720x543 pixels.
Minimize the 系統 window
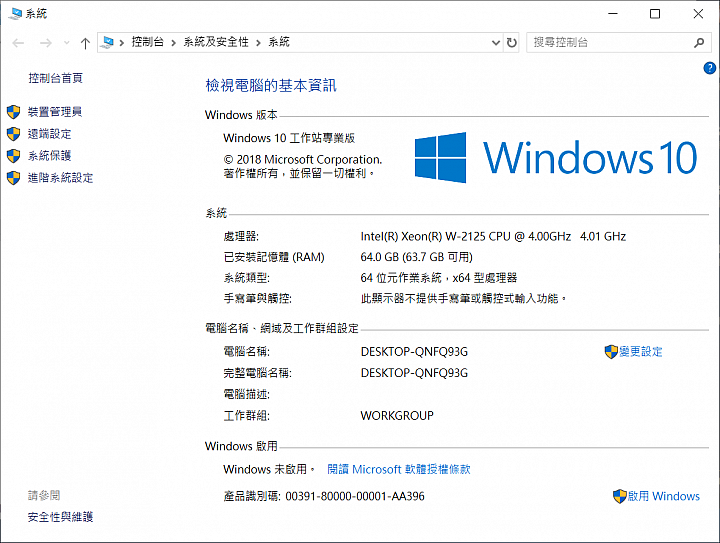tap(613, 14)
